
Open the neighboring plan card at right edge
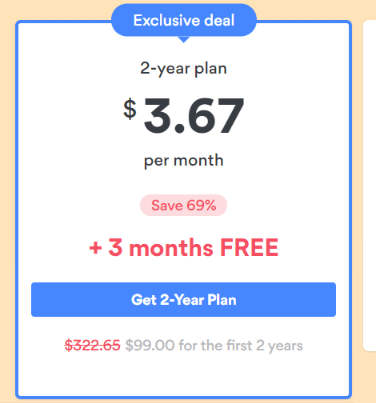pos(369,185)
